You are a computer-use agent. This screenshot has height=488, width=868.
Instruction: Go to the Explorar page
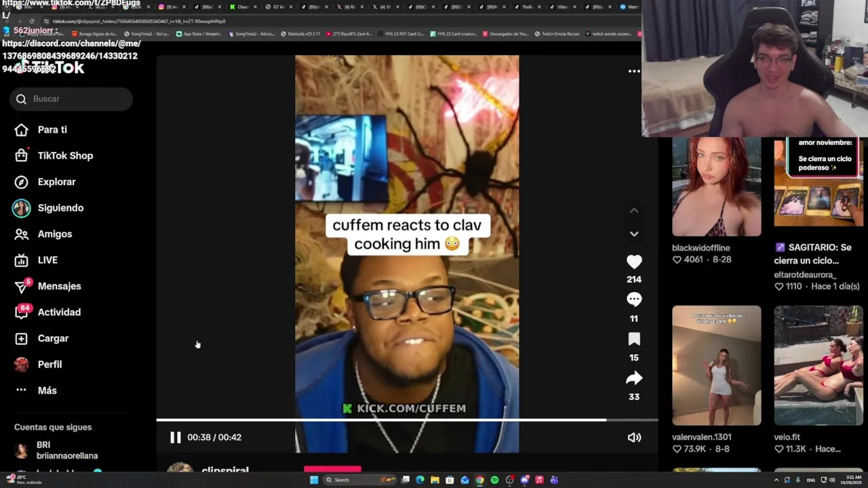[x=56, y=182]
